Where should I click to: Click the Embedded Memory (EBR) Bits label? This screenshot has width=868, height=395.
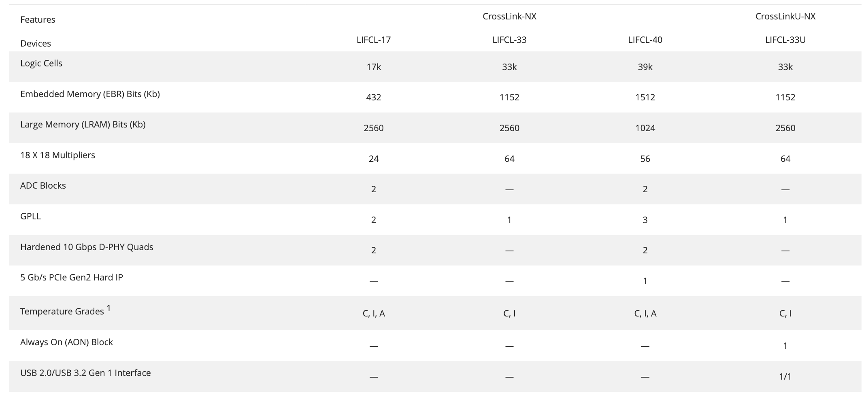coord(90,94)
